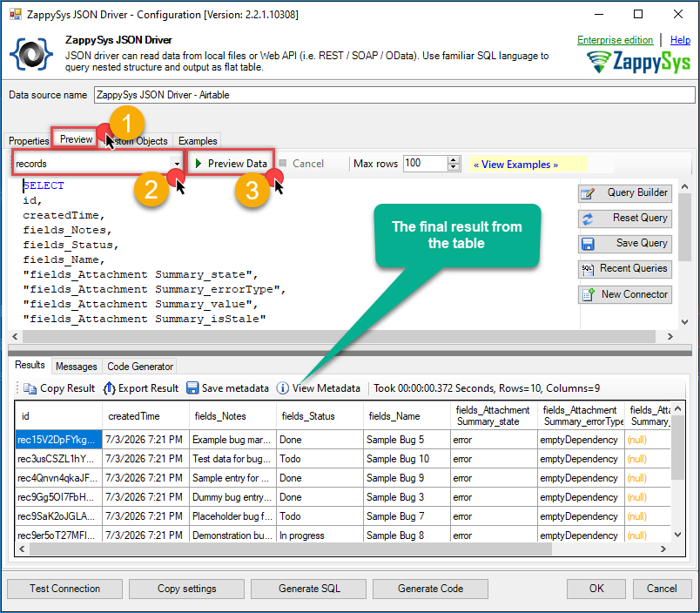The image size is (700, 613).
Task: Click the Save Query floppy disk icon
Action: click(x=588, y=244)
